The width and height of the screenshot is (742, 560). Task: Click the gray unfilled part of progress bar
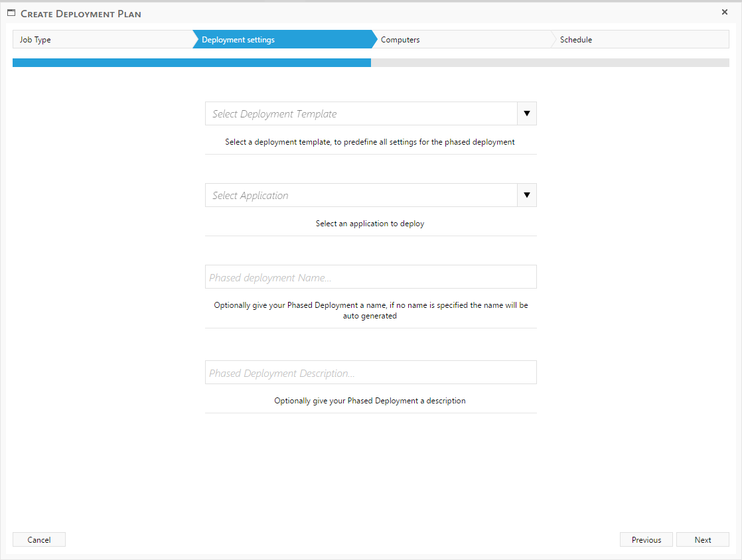[550, 63]
